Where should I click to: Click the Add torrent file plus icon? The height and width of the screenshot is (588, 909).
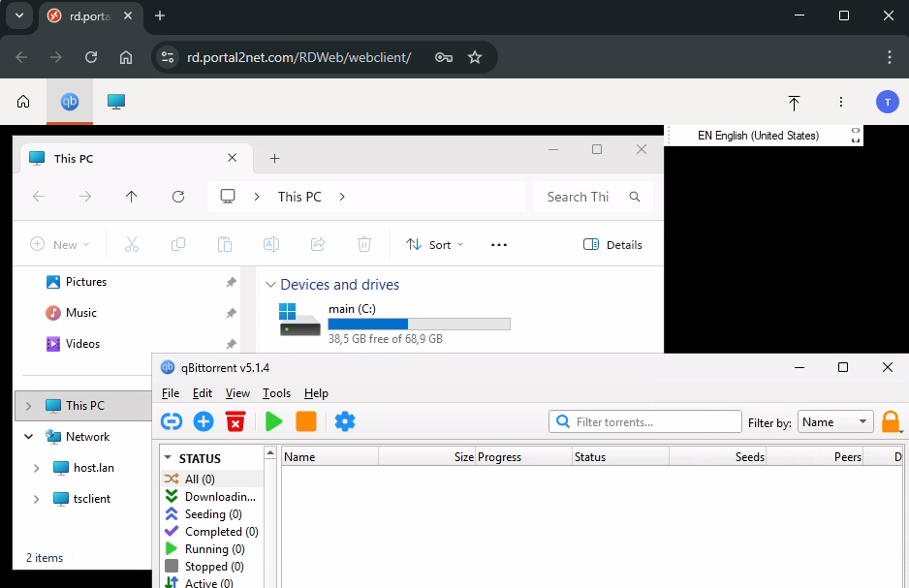tap(204, 421)
